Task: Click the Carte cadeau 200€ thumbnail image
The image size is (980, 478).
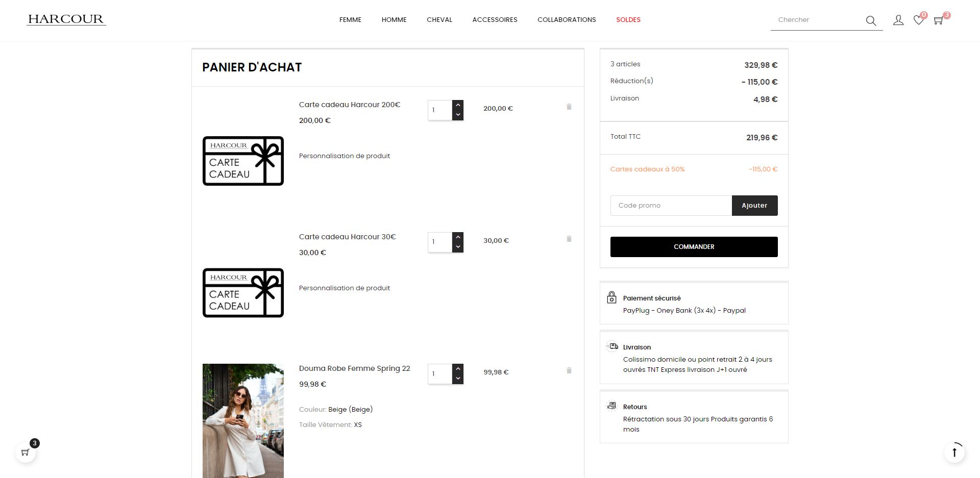Action: click(x=243, y=161)
